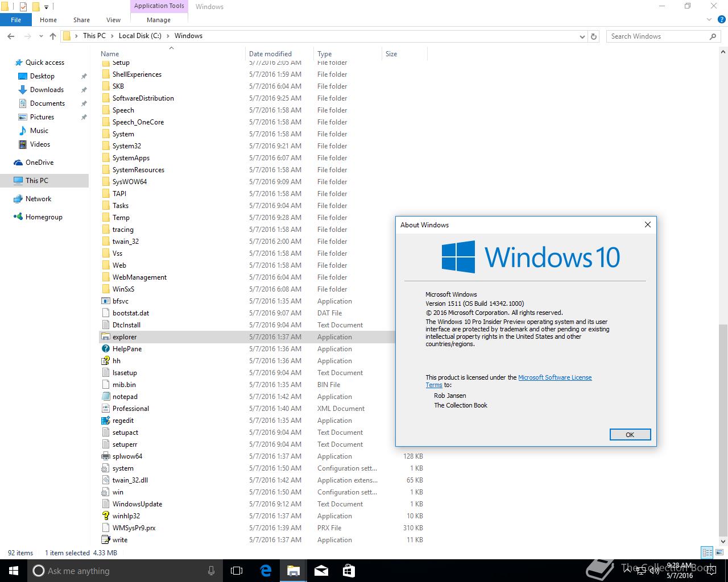Image resolution: width=728 pixels, height=582 pixels.
Task: Switch to details view layout
Action: 707,552
